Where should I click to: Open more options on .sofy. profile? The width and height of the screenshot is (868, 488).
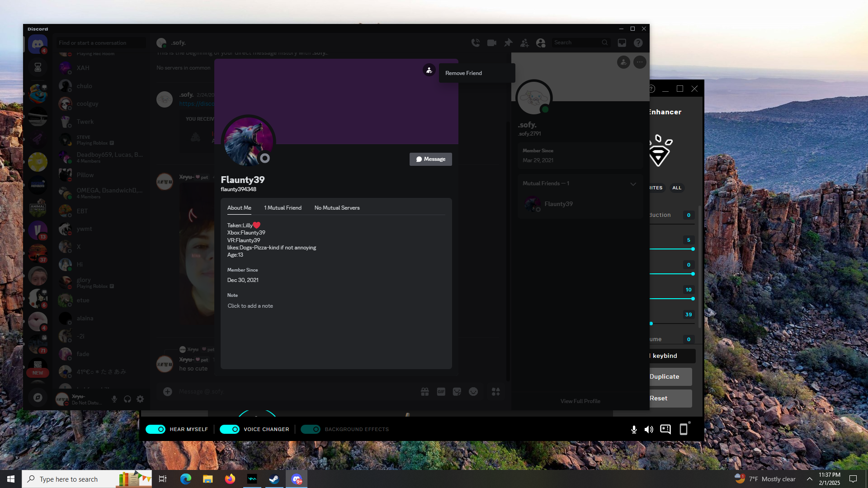tap(640, 62)
